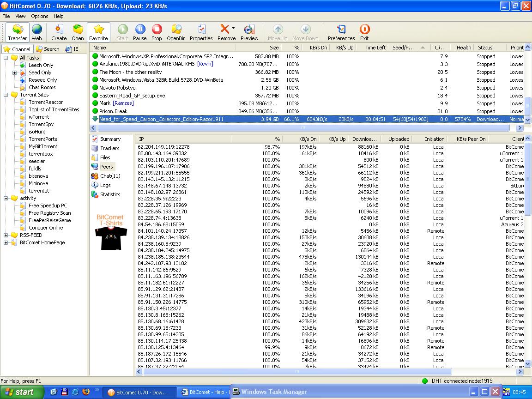
Task: Open Properties of the selected task
Action: 201,32
